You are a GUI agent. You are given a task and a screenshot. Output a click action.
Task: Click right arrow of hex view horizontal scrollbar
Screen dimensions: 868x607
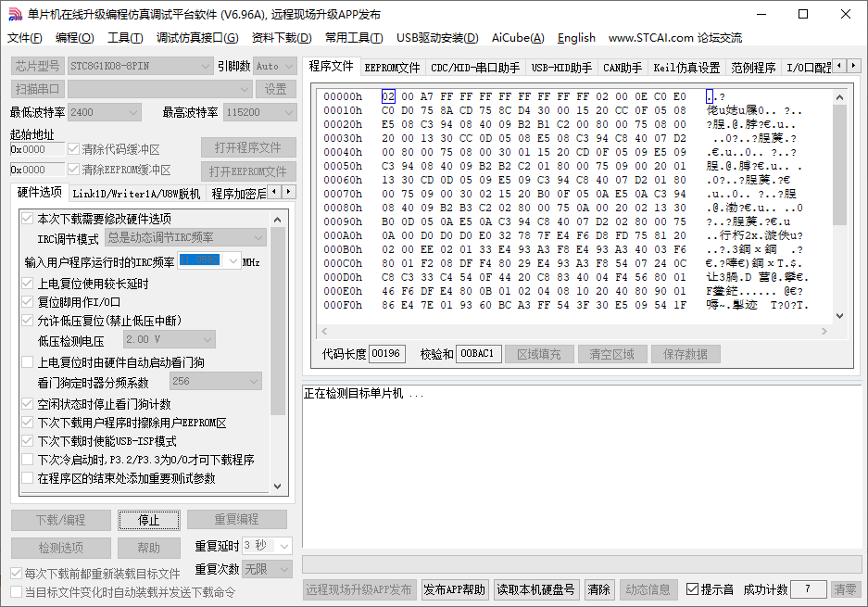(827, 331)
